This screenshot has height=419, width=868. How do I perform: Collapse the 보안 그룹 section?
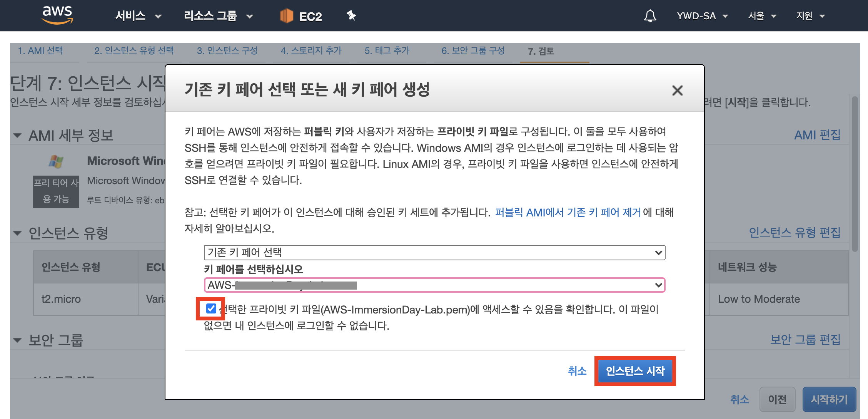[x=17, y=340]
